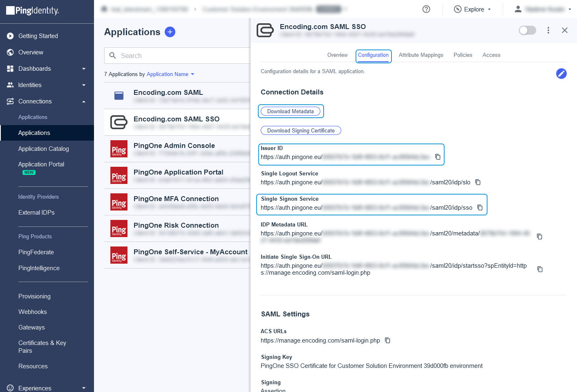577x392 pixels.
Task: Copy the Single Signon Service URL
Action: click(x=480, y=208)
